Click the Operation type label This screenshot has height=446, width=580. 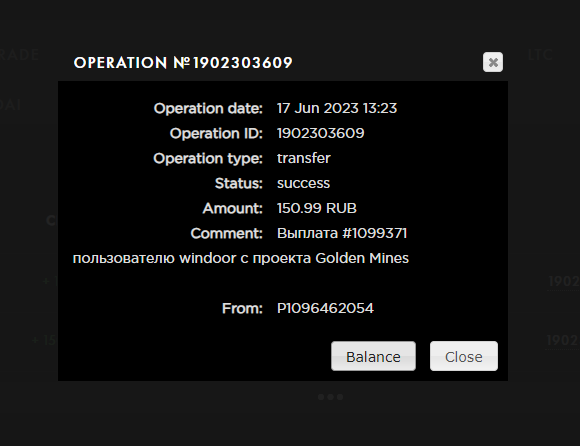(x=208, y=158)
